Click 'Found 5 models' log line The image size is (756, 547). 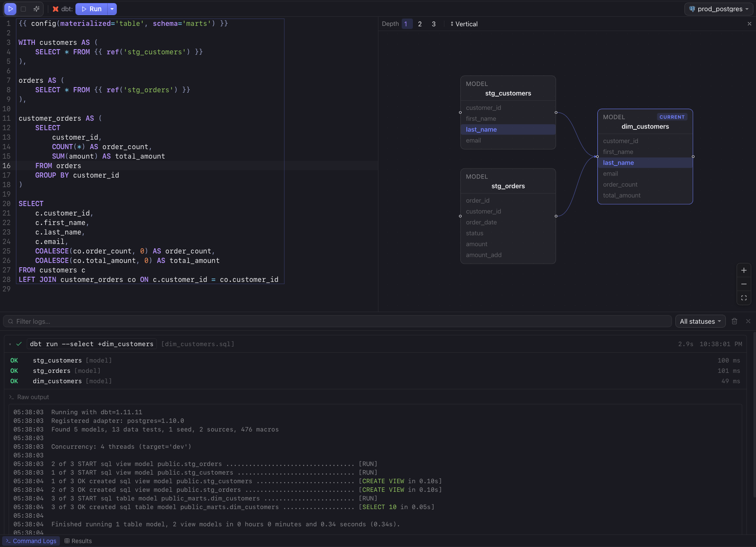click(x=146, y=429)
